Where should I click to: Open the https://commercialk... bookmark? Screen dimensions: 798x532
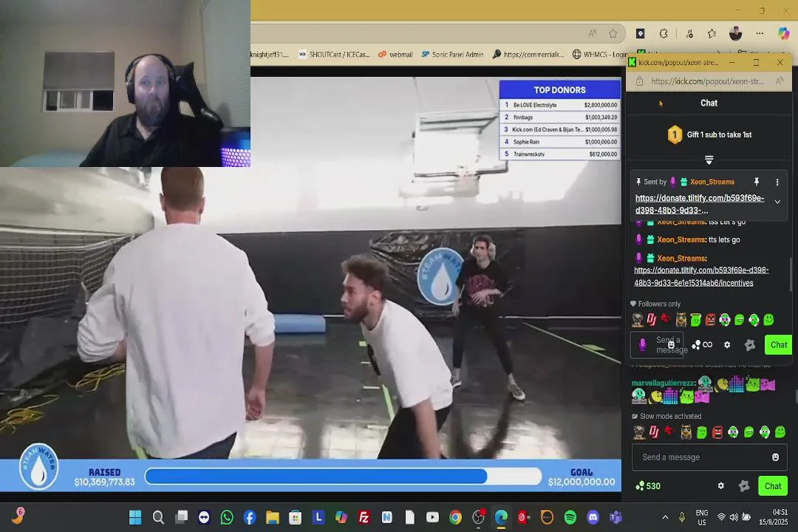pyautogui.click(x=528, y=55)
